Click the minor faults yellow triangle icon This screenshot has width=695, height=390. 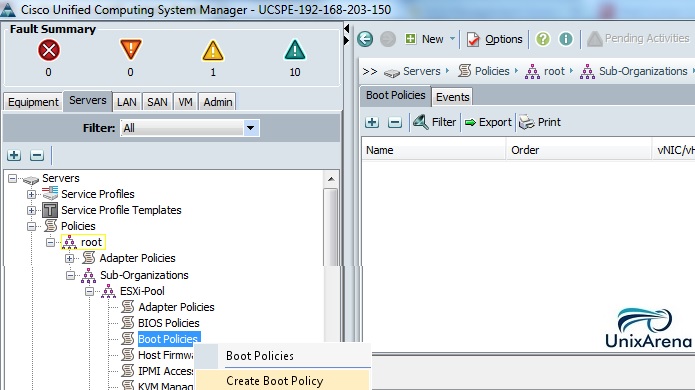coord(213,50)
